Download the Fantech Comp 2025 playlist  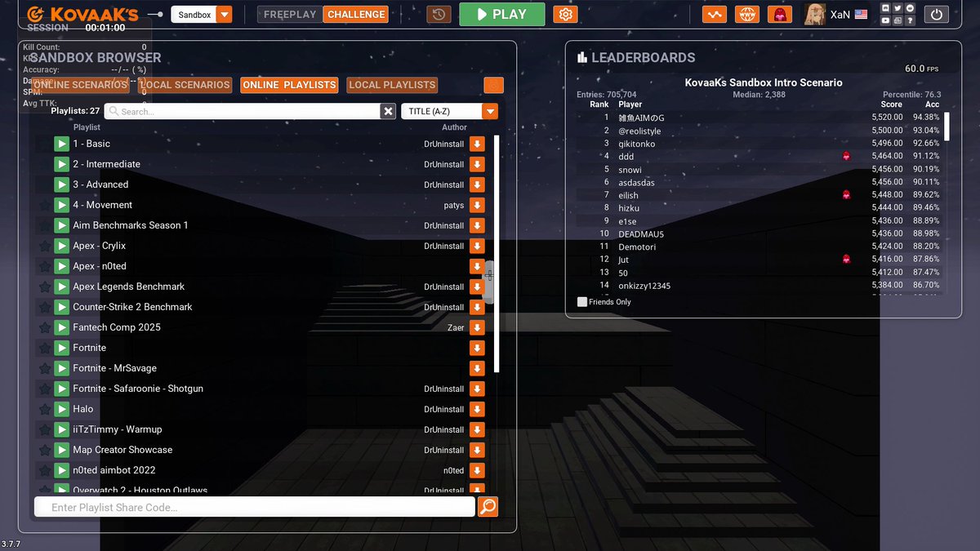pos(477,327)
